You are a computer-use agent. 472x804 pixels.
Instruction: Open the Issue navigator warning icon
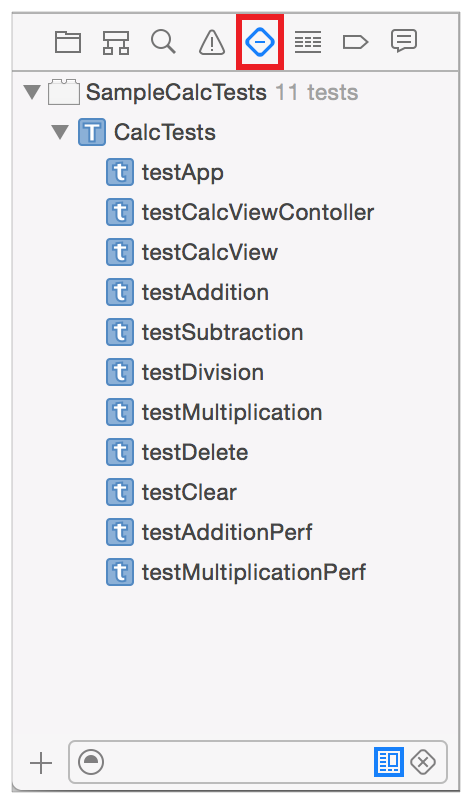pos(212,42)
